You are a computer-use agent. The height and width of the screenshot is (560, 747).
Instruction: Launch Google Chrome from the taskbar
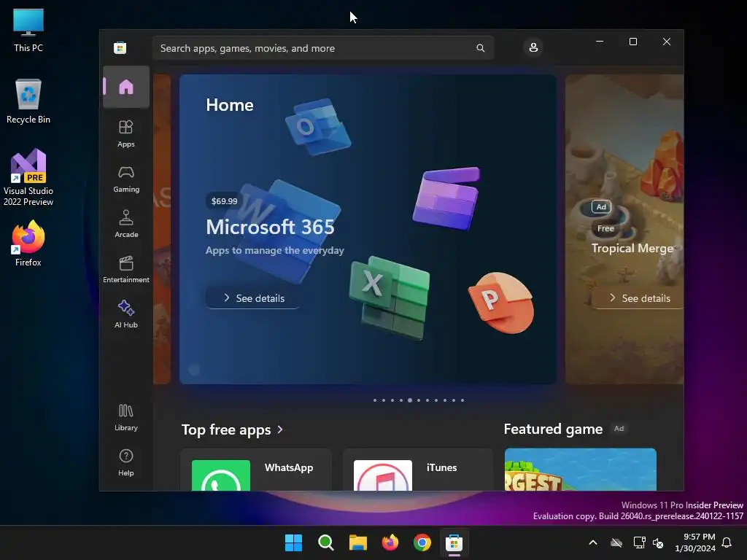pyautogui.click(x=422, y=542)
